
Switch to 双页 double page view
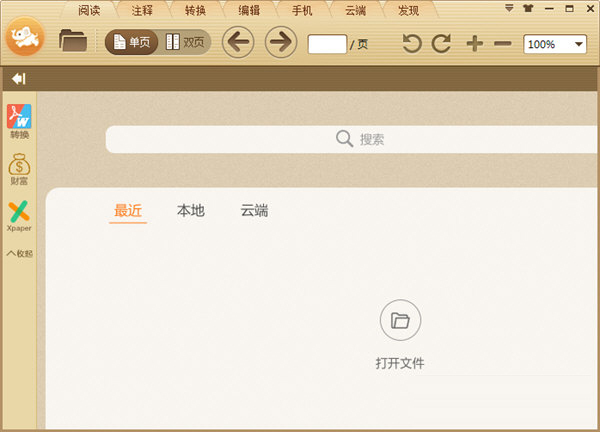pyautogui.click(x=185, y=43)
